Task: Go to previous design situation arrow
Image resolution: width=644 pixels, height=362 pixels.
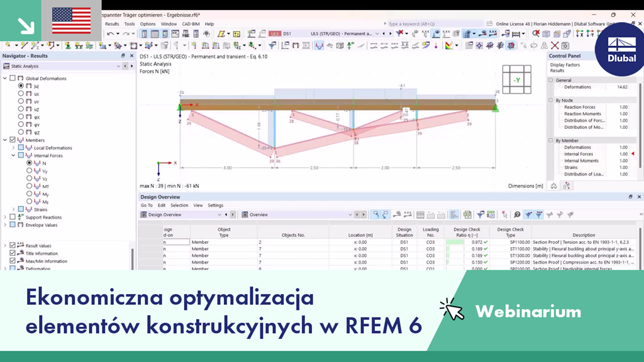Action: pyautogui.click(x=384, y=34)
